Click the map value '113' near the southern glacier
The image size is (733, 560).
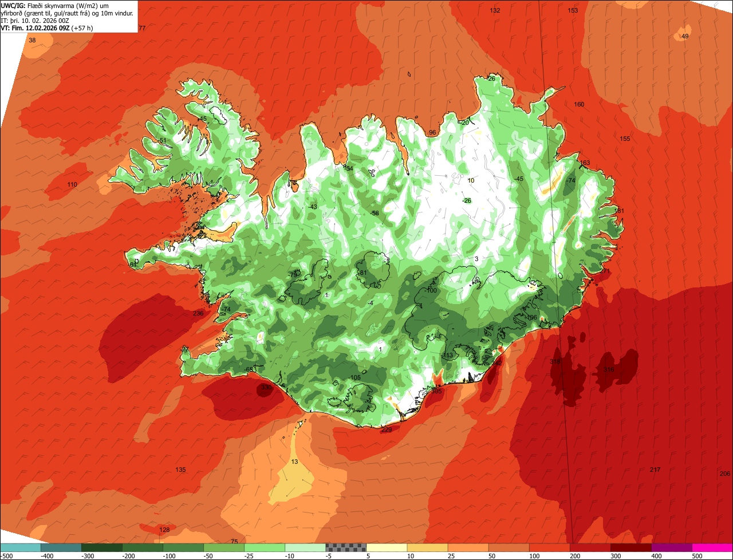[447, 355]
